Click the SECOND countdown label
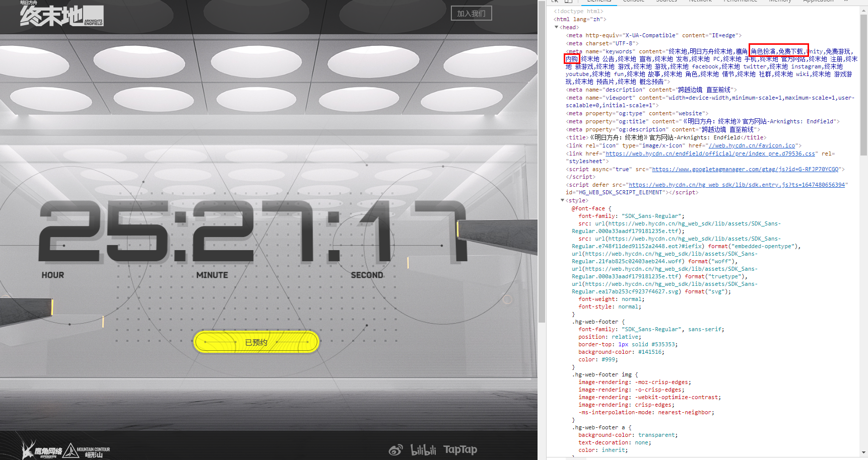The width and height of the screenshot is (868, 460). coord(367,275)
